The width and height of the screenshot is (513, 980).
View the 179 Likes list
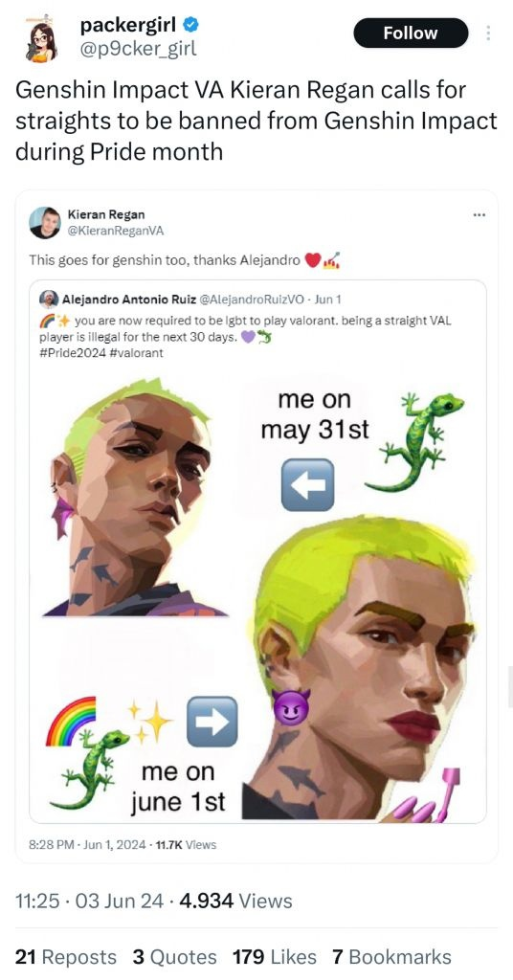point(275,957)
